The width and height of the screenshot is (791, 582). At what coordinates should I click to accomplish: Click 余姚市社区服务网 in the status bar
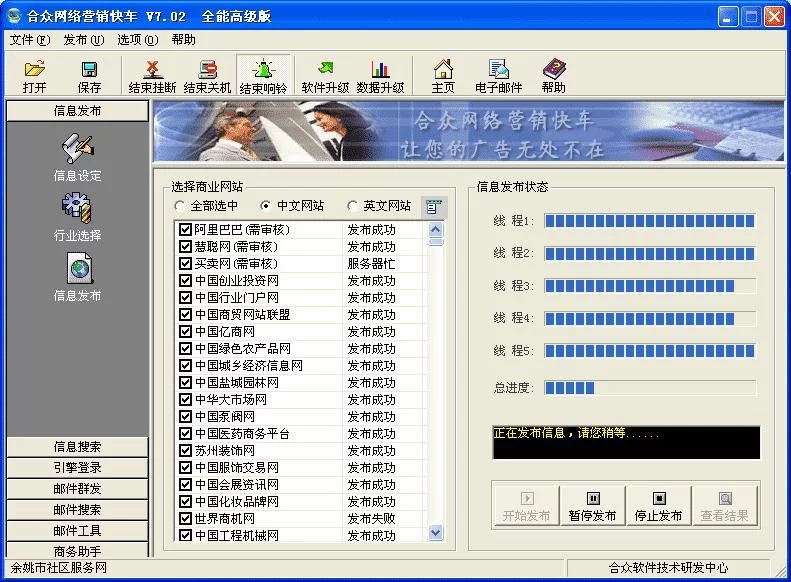tap(59, 568)
